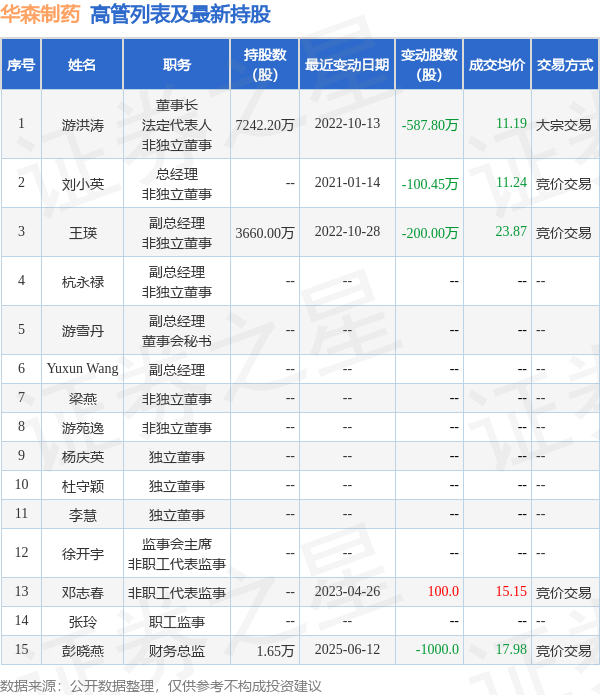This screenshot has width=600, height=695.
Task: Click the red change value 100.0
Action: pyautogui.click(x=443, y=591)
